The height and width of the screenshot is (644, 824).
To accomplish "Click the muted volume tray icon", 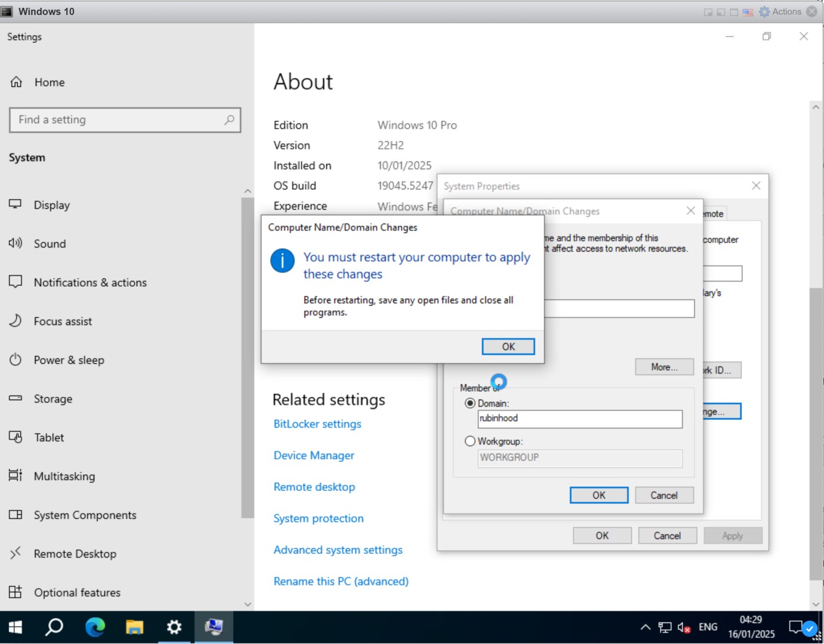I will coord(684,627).
